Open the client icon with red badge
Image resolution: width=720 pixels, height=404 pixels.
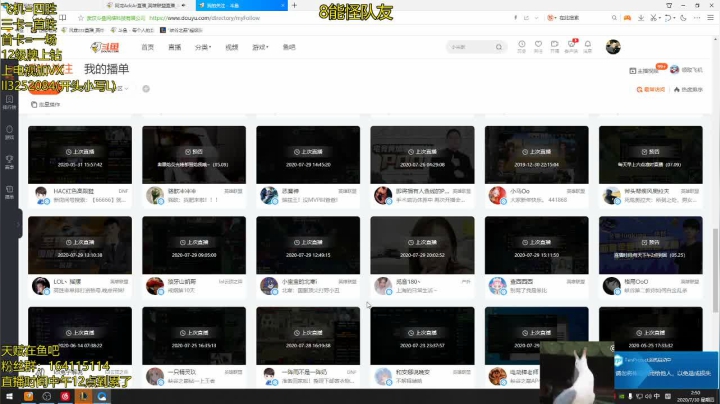pos(571,46)
